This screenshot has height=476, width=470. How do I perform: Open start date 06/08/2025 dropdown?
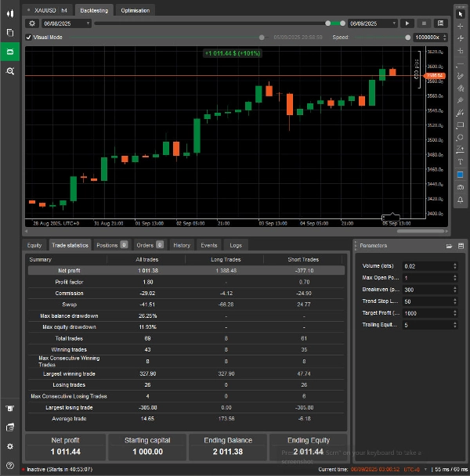coord(67,23)
